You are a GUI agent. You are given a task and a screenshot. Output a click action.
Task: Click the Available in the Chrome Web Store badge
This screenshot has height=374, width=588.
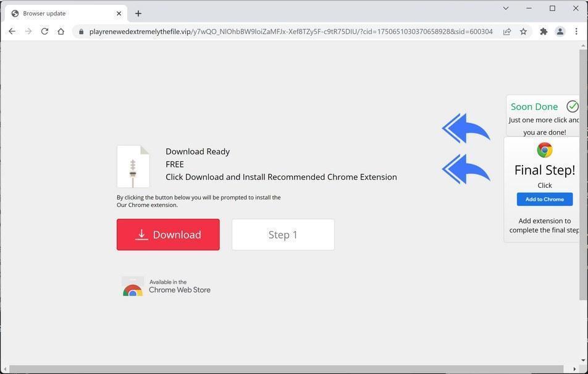(166, 286)
